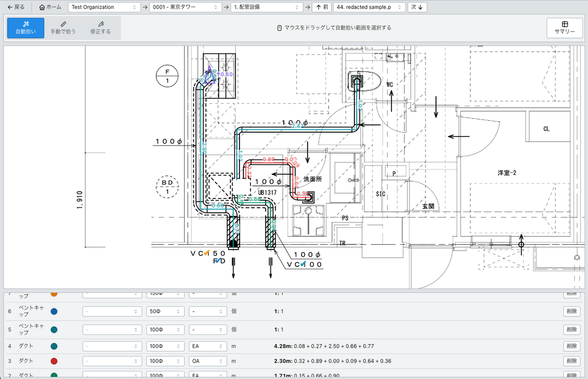Image resolution: width=588 pixels, height=379 pixels.
Task: Open the Test Organization dropdown
Action: click(104, 7)
